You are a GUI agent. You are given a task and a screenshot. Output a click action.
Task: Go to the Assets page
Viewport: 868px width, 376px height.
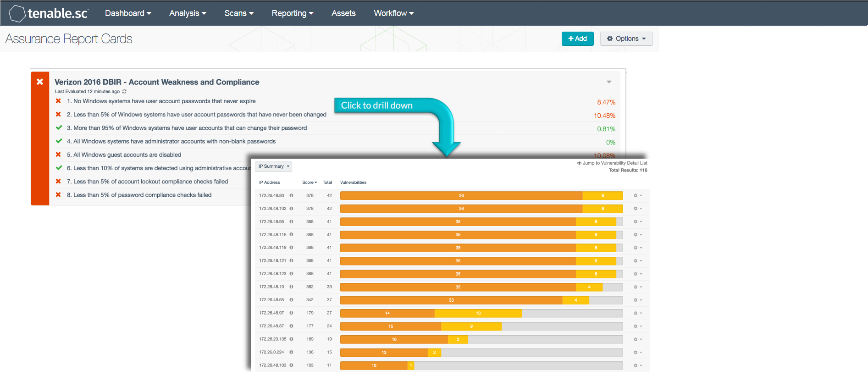pos(343,13)
